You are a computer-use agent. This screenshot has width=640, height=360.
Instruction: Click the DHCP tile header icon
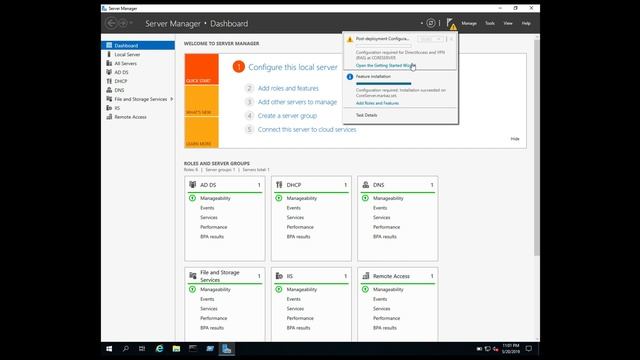(279, 185)
